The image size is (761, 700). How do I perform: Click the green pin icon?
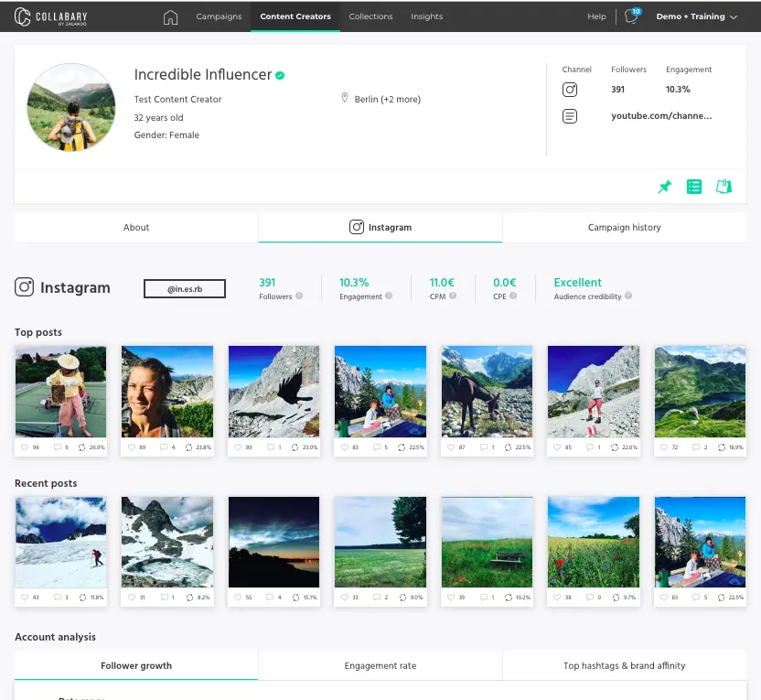[665, 187]
